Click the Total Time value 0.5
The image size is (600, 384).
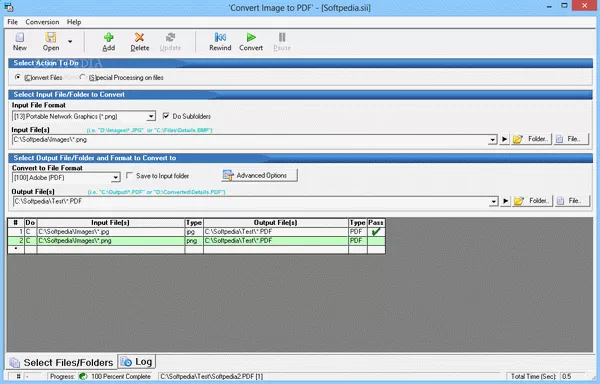tap(566, 376)
